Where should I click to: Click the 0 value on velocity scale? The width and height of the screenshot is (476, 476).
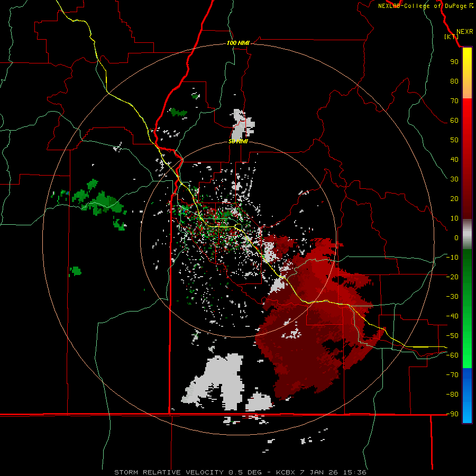456,238
